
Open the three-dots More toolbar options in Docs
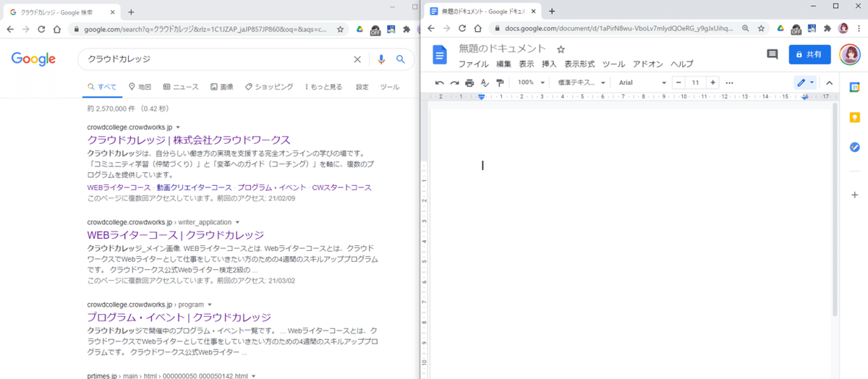pyautogui.click(x=729, y=82)
